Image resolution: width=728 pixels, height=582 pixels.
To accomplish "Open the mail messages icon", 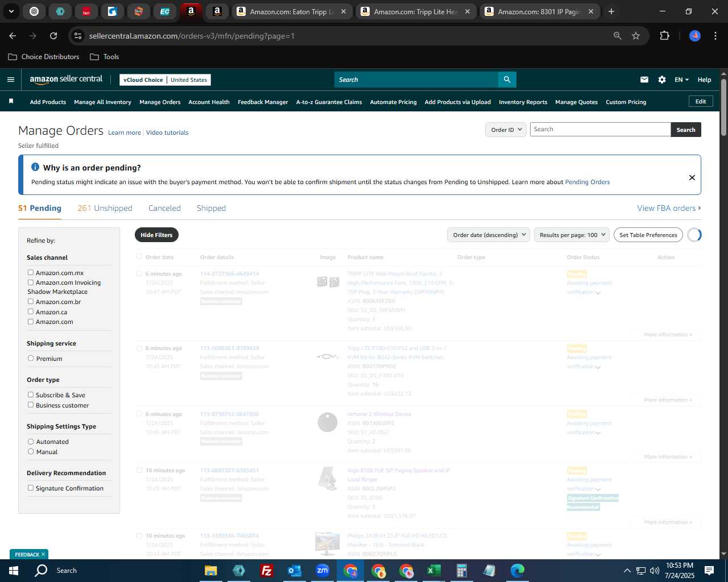I will pyautogui.click(x=644, y=80).
